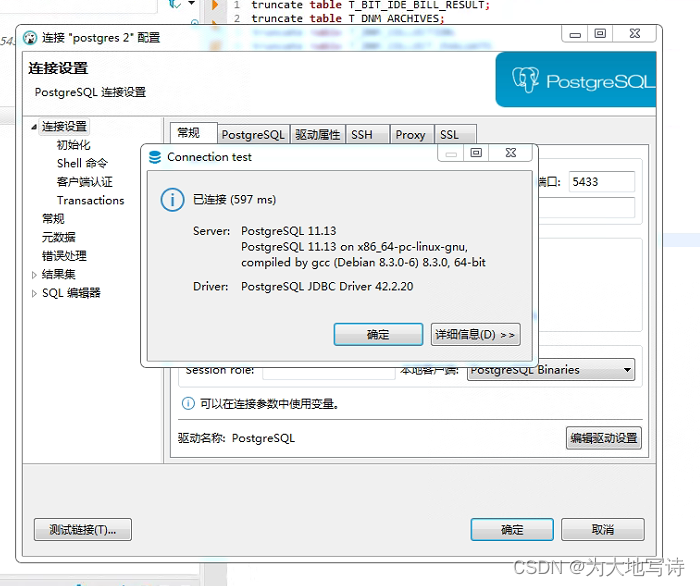Click the truncate table T_BIT_IDE_BILL_RESULT line in editor
This screenshot has height=586, width=700.
pos(371,5)
